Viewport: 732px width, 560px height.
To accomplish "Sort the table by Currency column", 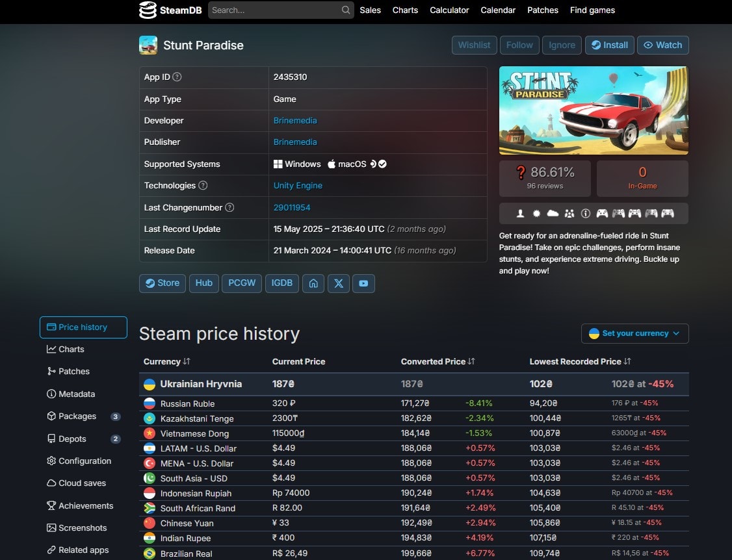I will coord(166,361).
